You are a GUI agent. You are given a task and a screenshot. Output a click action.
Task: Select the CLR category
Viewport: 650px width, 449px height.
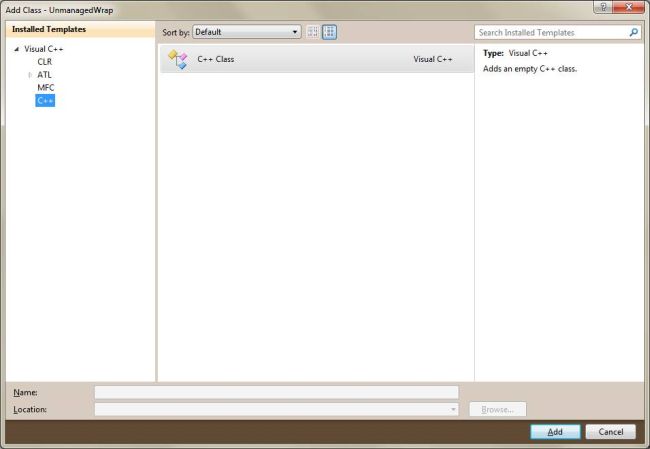click(45, 62)
